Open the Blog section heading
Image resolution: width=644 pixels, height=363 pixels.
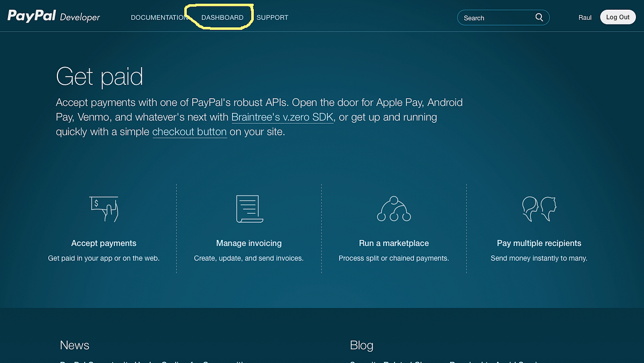(x=361, y=345)
